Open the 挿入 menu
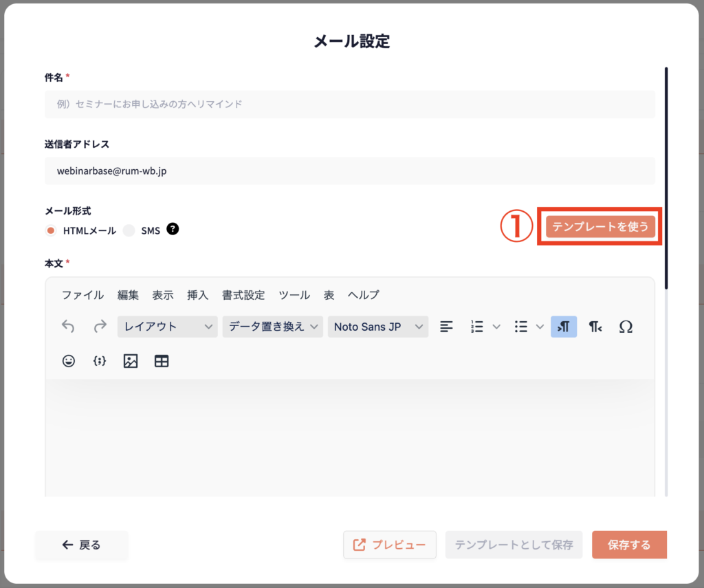Screen dimensions: 704x588 tap(197, 295)
